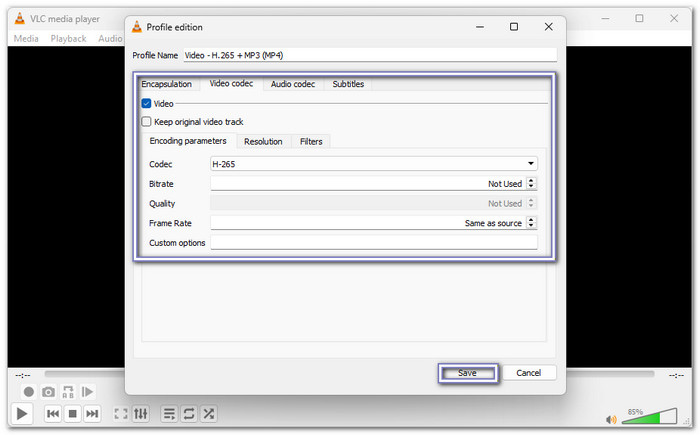Maximize the Profile edition dialog
This screenshot has height=435, width=700.
tap(514, 27)
